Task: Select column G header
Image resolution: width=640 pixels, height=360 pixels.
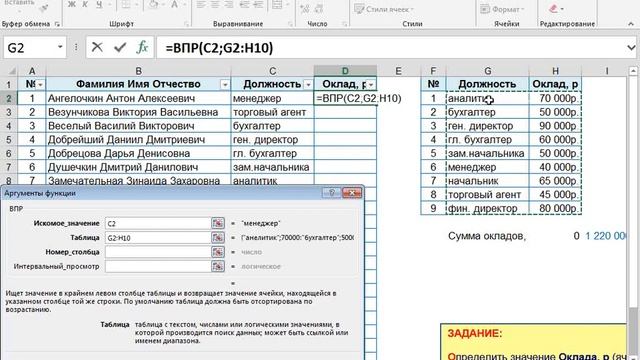Action: pos(488,71)
